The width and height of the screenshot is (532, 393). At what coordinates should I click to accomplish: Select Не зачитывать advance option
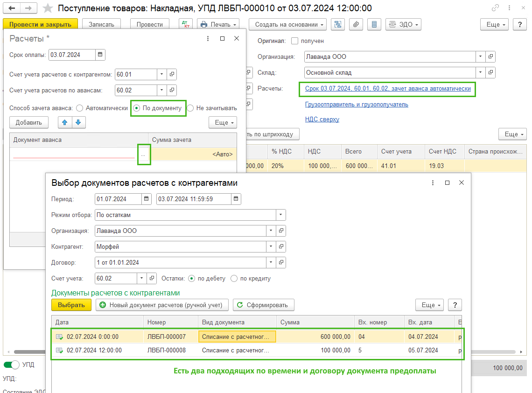190,108
